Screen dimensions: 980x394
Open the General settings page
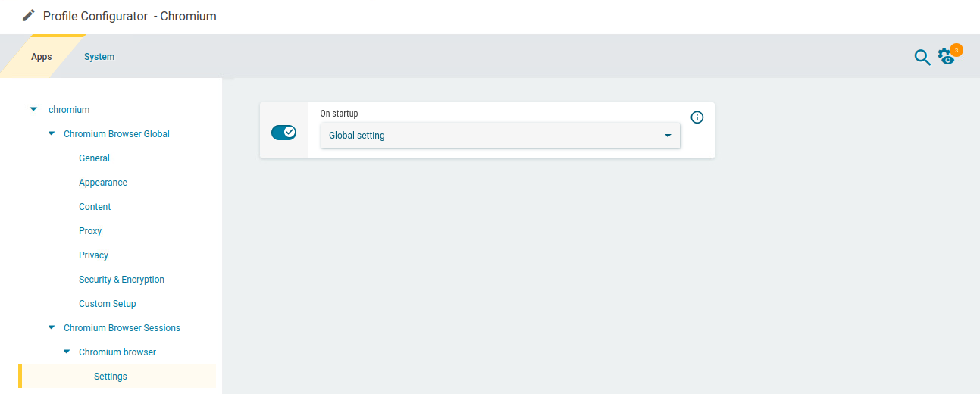94,158
